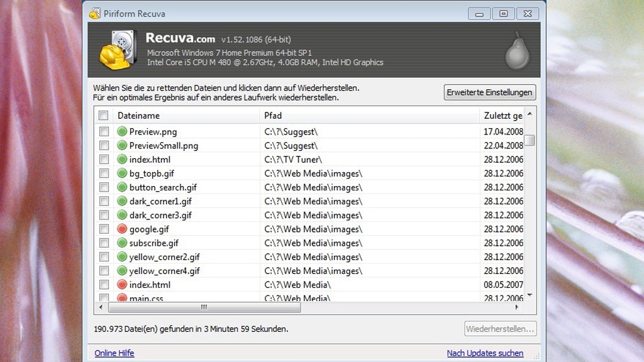644x362 pixels.
Task: Select the bg_topb.gif checkbox
Action: (x=104, y=173)
